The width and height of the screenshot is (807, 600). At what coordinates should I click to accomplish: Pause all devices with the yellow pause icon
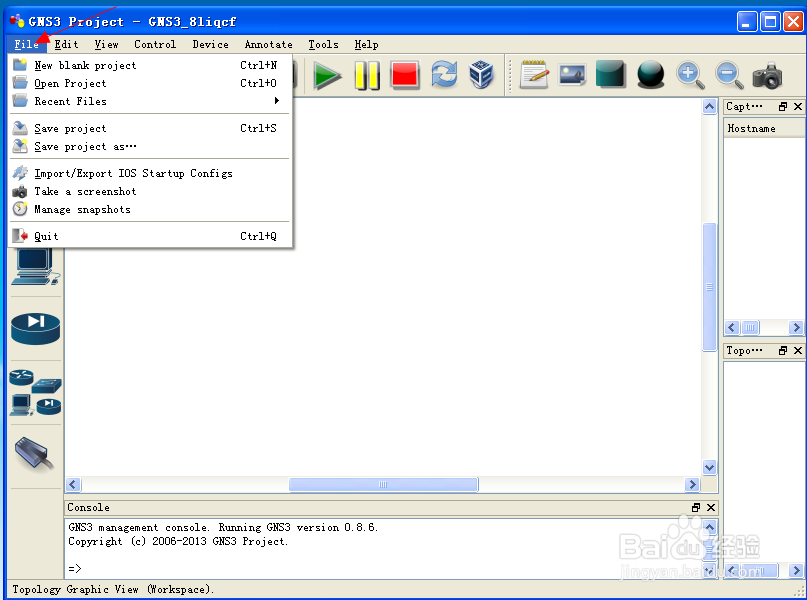[x=367, y=76]
